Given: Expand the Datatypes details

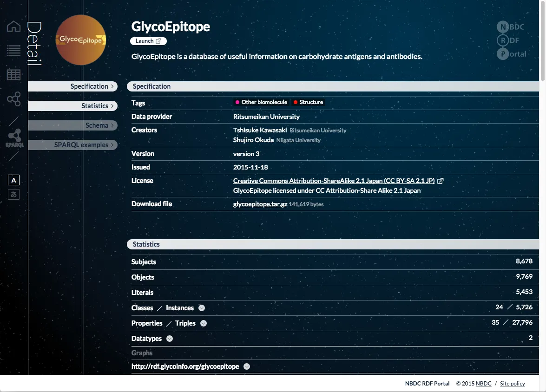Looking at the screenshot, I should pos(170,339).
